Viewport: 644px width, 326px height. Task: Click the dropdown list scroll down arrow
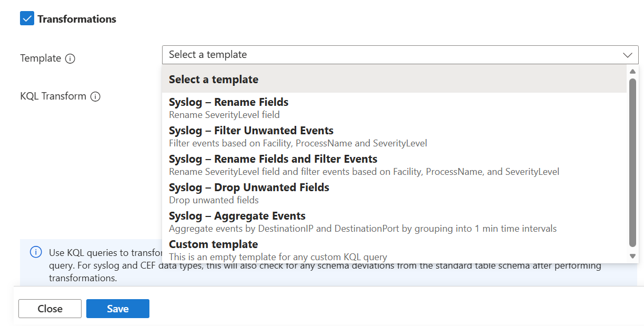633,256
